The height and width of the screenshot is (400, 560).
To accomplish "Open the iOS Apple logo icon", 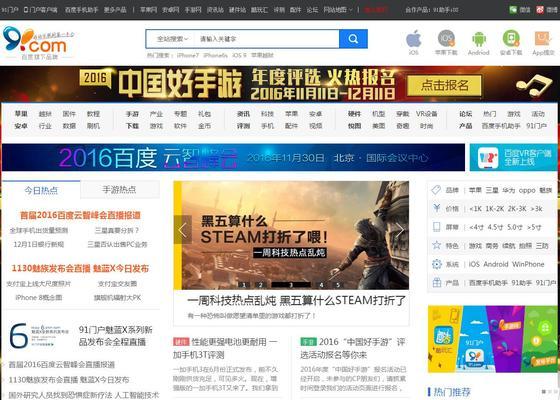I will [414, 38].
